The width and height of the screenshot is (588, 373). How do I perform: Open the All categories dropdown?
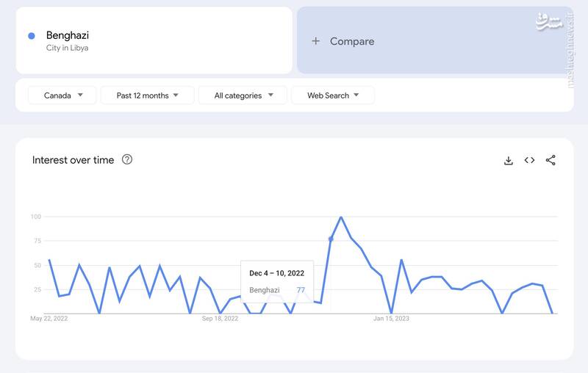[x=243, y=95]
